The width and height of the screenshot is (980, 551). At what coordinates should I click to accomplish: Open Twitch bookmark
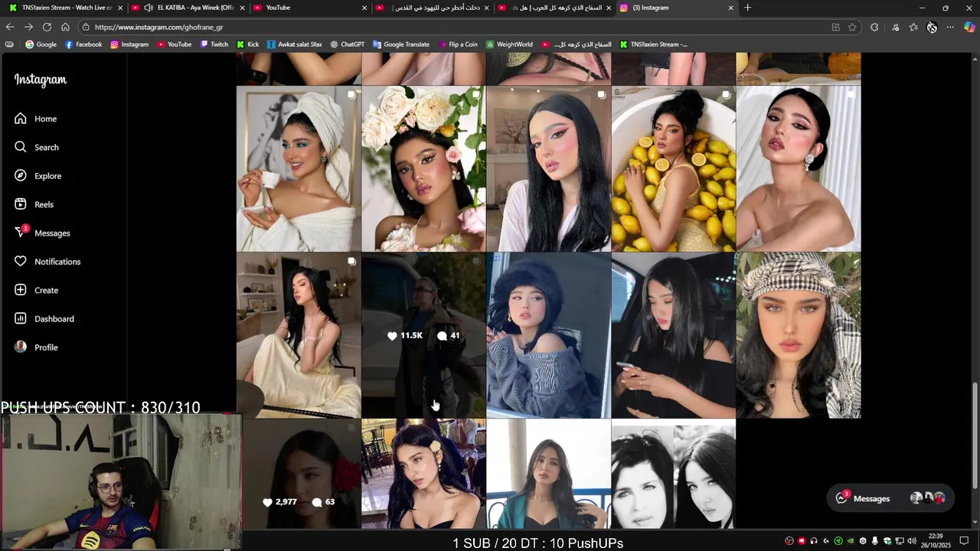coord(214,44)
